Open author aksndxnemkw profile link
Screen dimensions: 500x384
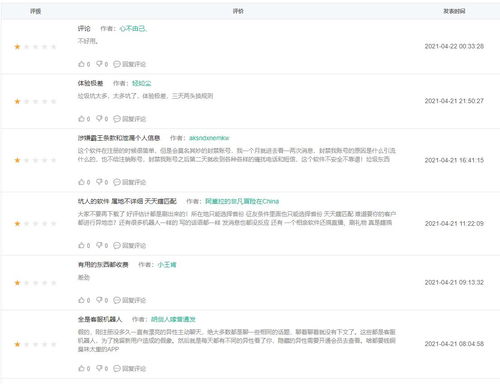pyautogui.click(x=209, y=138)
